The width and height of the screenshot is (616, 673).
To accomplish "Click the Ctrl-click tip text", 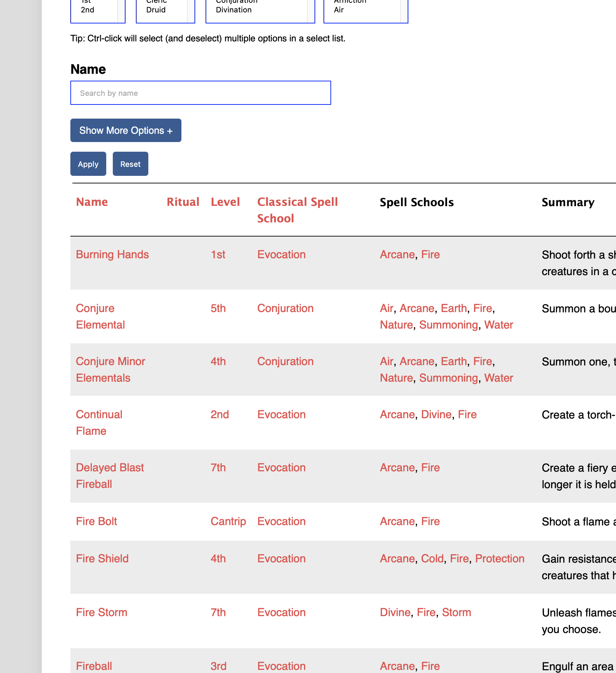I will click(208, 38).
